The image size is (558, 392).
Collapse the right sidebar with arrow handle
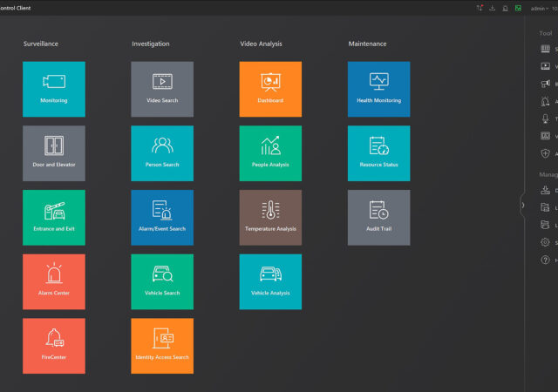point(523,206)
